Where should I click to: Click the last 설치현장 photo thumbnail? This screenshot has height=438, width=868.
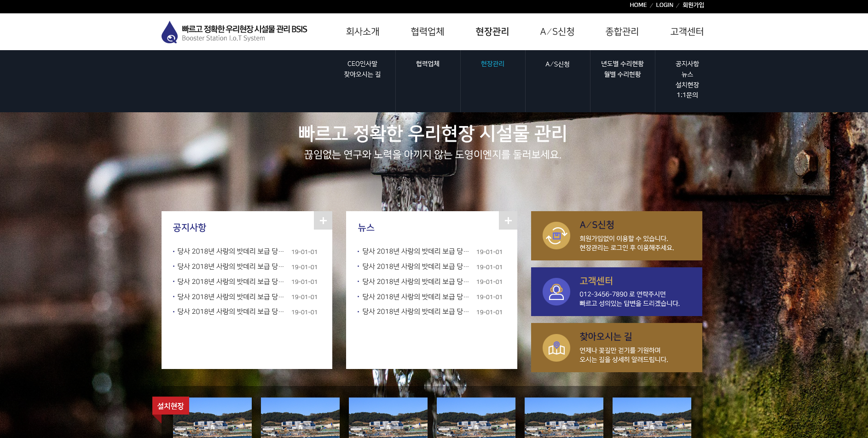[x=652, y=417]
